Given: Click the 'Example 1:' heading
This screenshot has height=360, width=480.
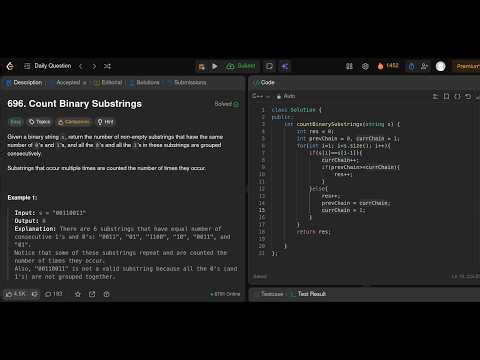Looking at the screenshot, I should coord(22,198).
